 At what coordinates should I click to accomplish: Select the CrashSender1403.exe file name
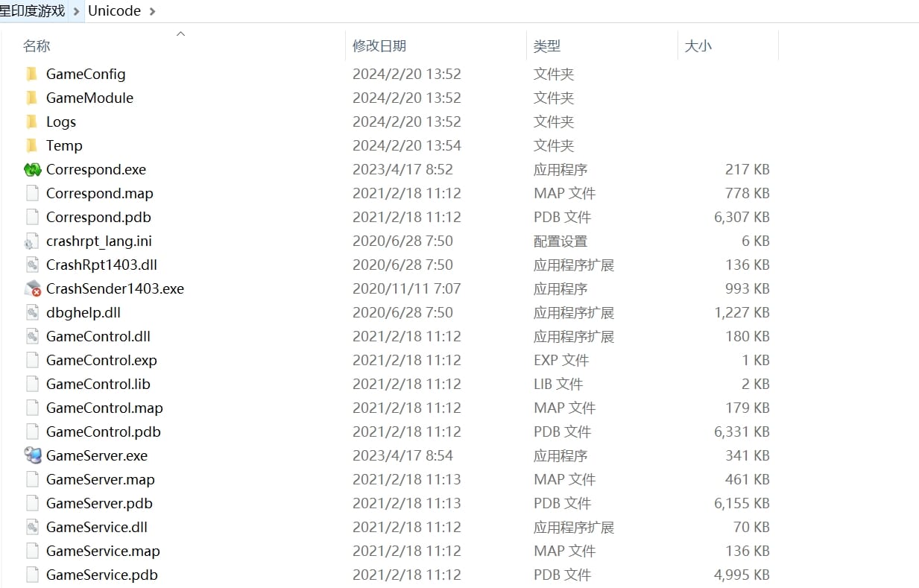point(115,288)
